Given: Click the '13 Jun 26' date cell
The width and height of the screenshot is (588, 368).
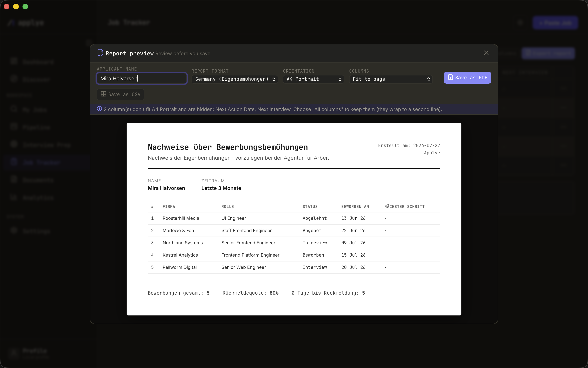Looking at the screenshot, I should [x=353, y=218].
